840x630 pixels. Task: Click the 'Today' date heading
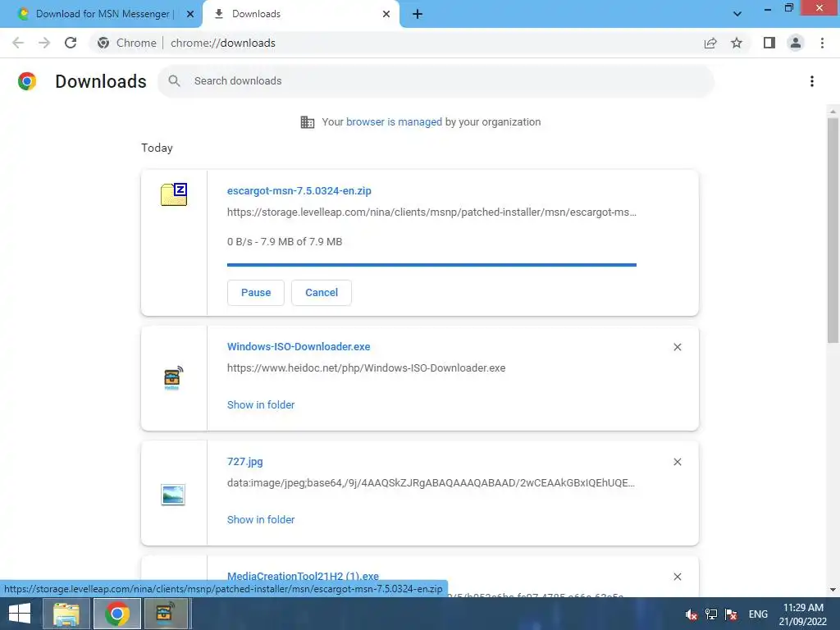point(157,148)
